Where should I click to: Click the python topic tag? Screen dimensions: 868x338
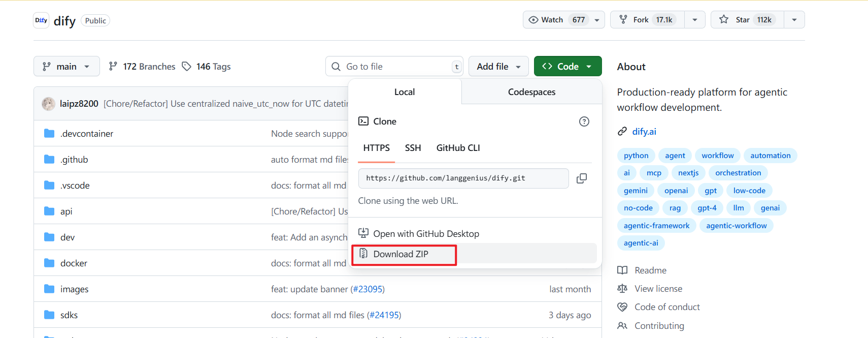point(636,156)
